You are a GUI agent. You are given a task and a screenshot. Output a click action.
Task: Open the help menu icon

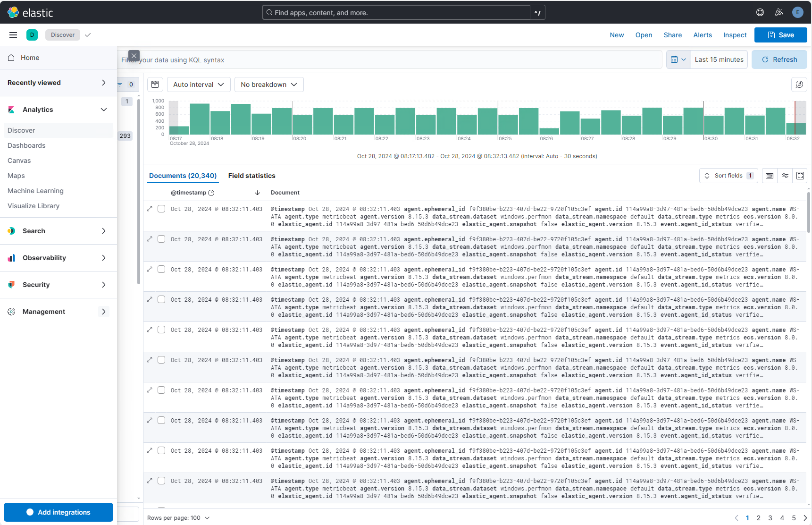point(760,12)
